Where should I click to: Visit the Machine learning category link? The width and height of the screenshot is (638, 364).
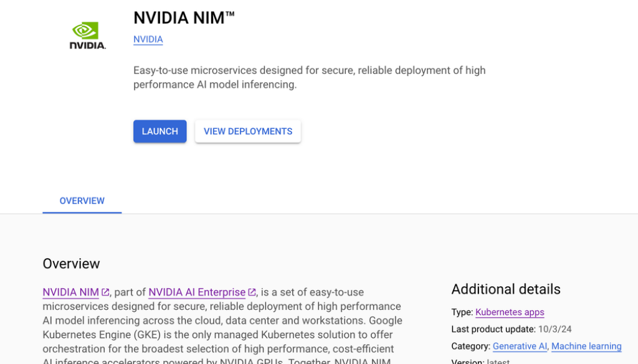click(586, 346)
